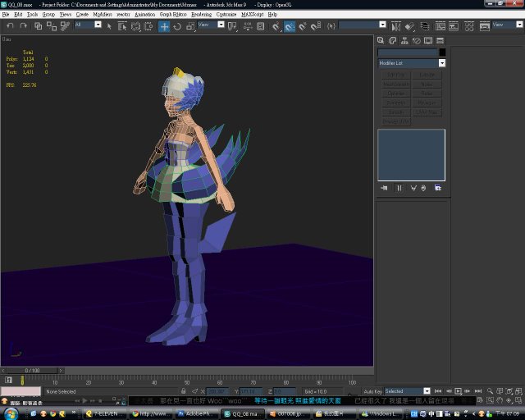Toggle Pin Stack below modifier stack

tap(384, 188)
